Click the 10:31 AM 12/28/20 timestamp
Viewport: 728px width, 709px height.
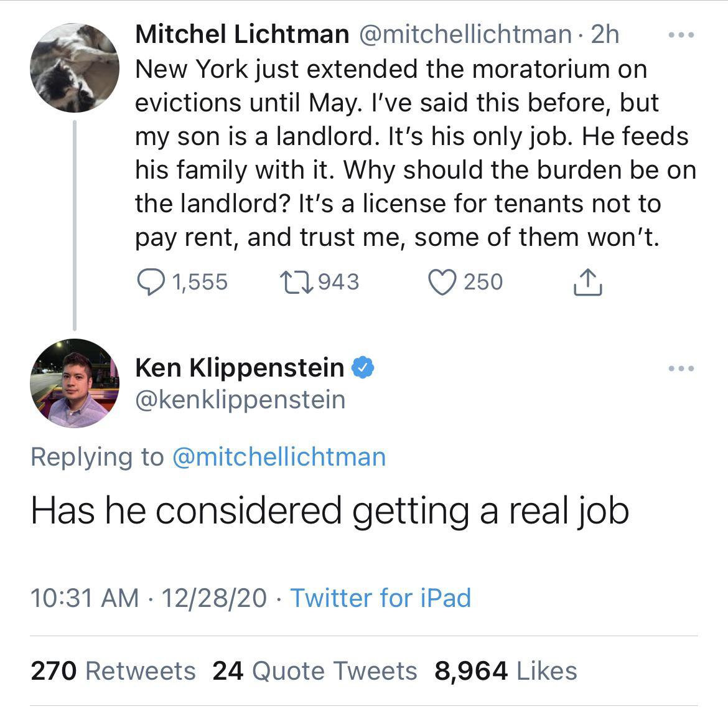click(x=148, y=598)
